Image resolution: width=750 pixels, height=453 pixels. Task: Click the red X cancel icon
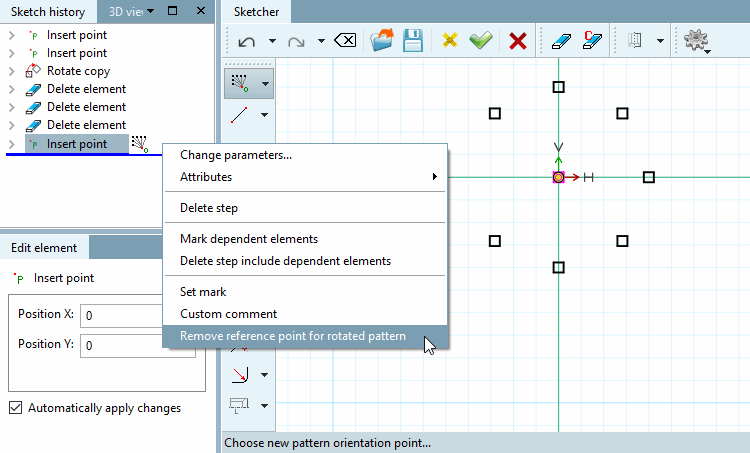(x=518, y=41)
